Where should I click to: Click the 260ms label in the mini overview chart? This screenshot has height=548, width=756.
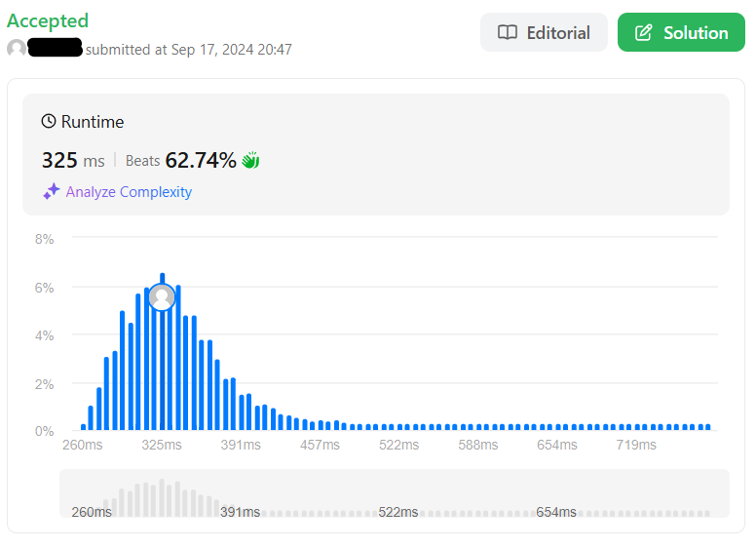pos(92,512)
